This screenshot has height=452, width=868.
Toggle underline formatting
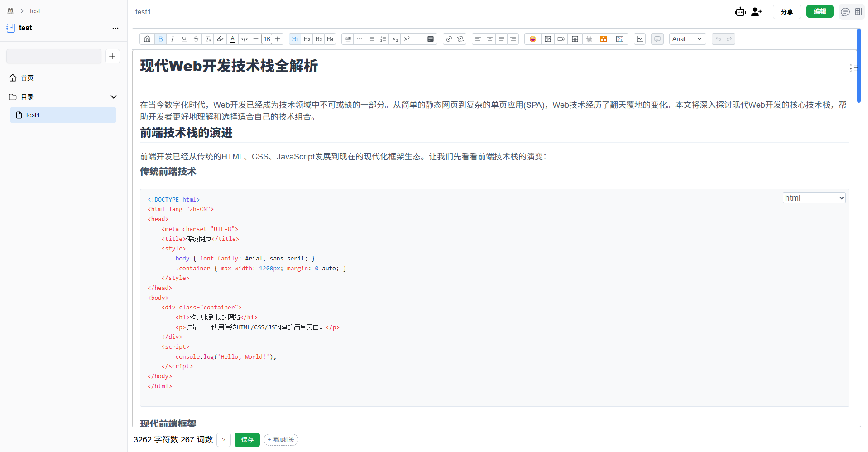tap(184, 39)
